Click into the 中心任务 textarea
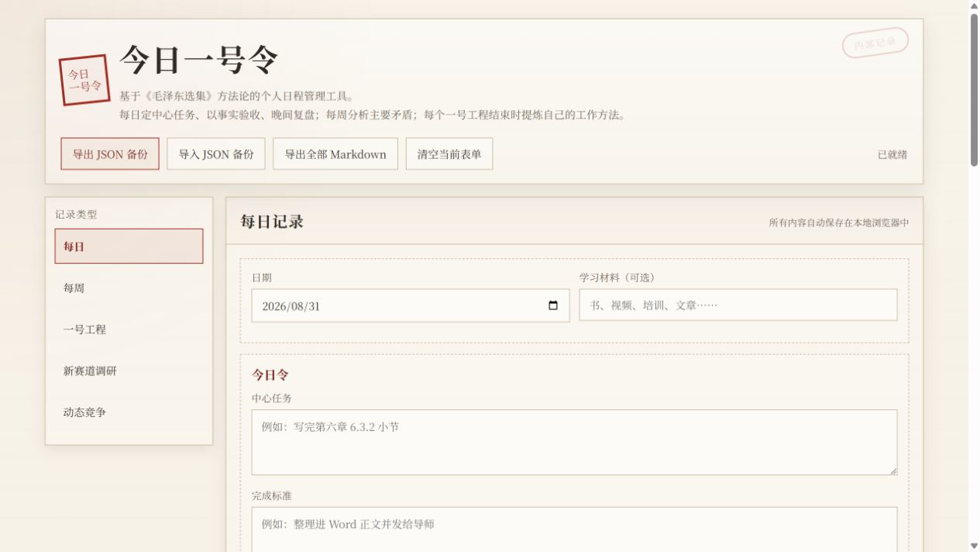The width and height of the screenshot is (980, 552). (574, 442)
